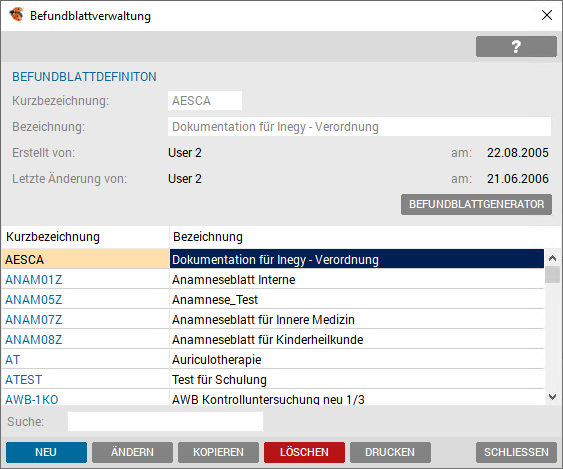Click the ladybug application icon

pyautogui.click(x=16, y=15)
